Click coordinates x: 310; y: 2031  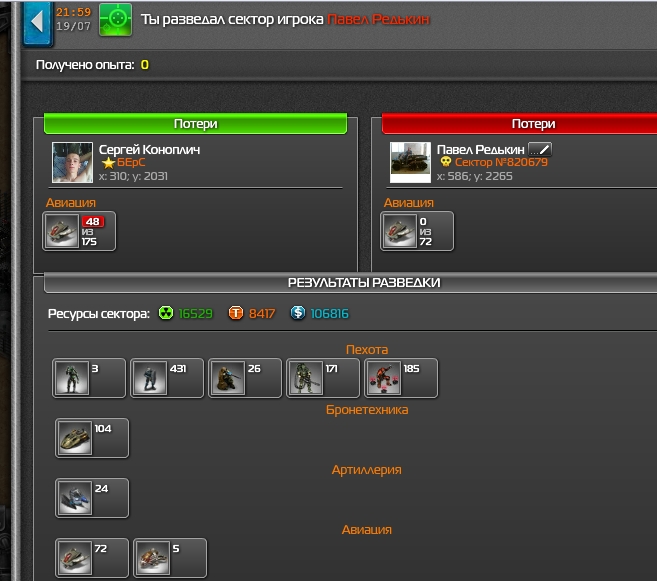133,176
